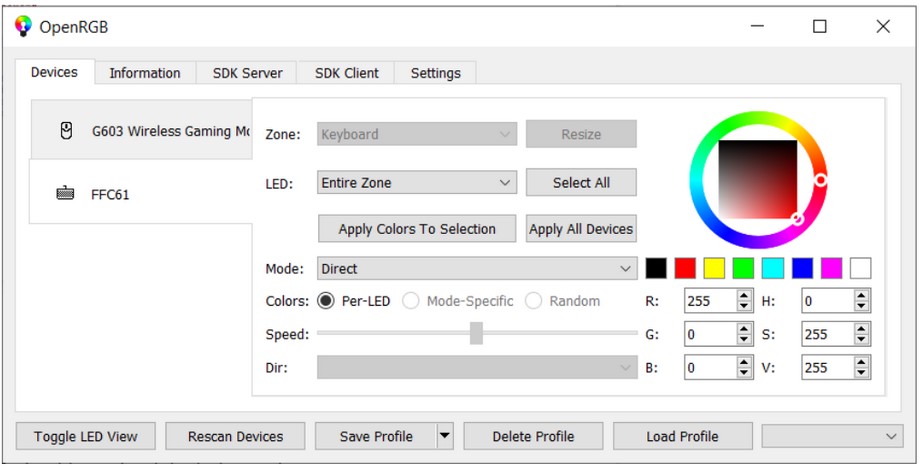Pick the yellow color swatch
The height and width of the screenshot is (468, 920).
714,268
